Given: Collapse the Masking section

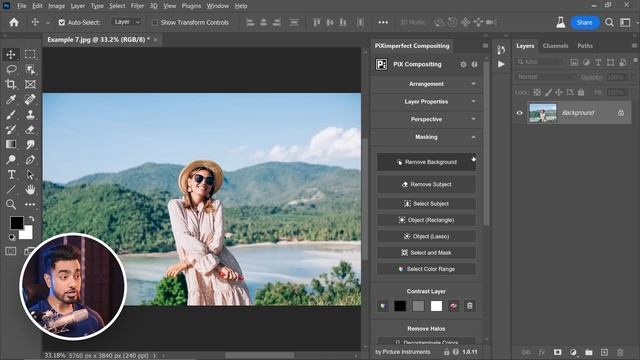Looking at the screenshot, I should [x=426, y=137].
